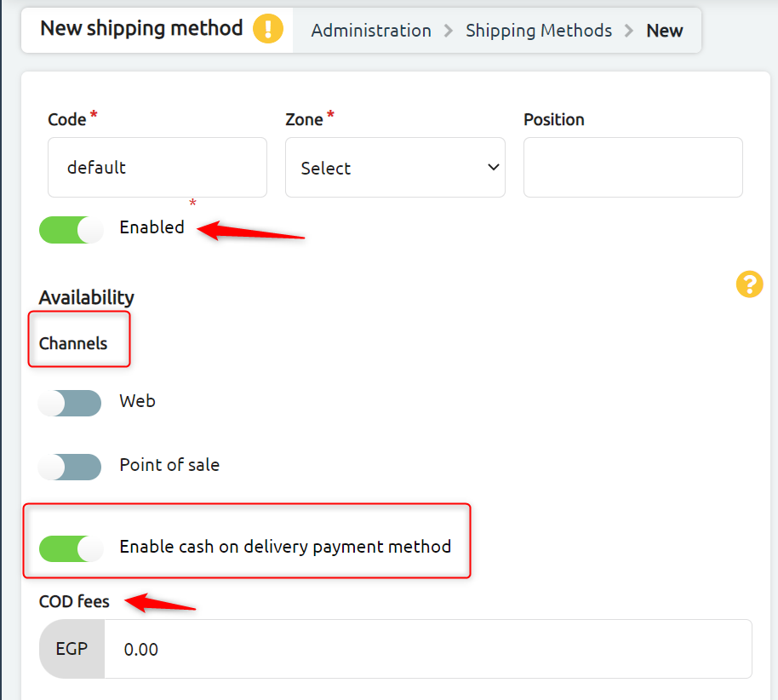Click the Enabled toggle label text
This screenshot has height=700, width=778.
click(152, 227)
